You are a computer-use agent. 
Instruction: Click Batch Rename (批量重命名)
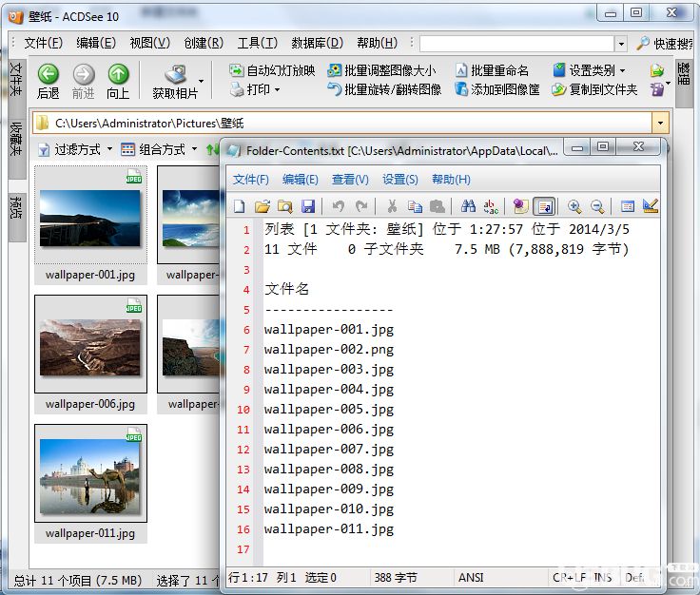(x=493, y=70)
